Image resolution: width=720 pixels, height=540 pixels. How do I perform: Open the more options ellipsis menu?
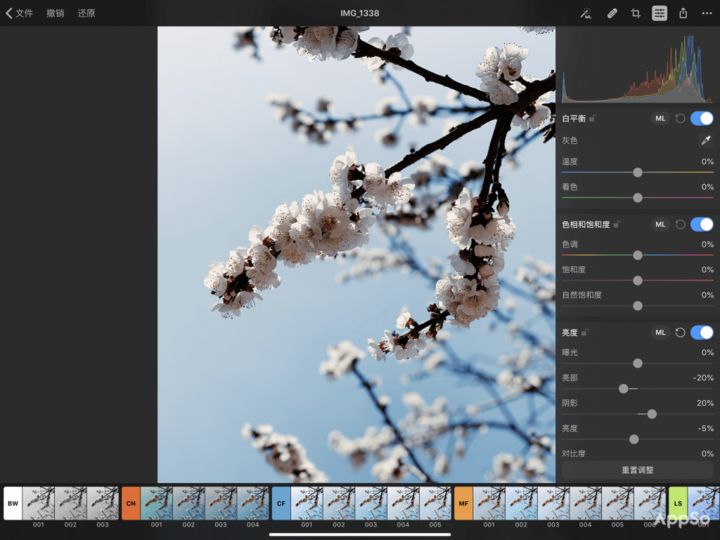pyautogui.click(x=707, y=13)
